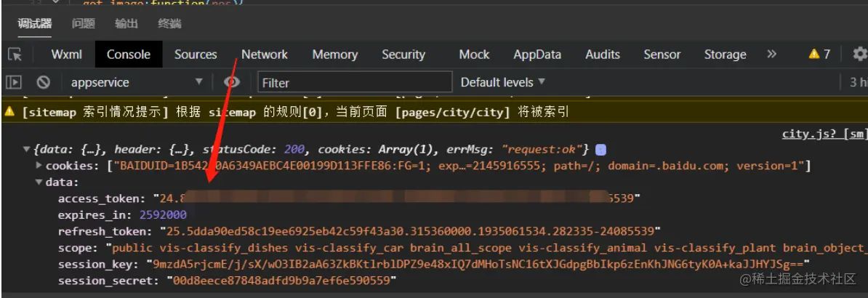This screenshot has width=868, height=298.
Task: Open the Default levels dropdown
Action: [x=502, y=83]
